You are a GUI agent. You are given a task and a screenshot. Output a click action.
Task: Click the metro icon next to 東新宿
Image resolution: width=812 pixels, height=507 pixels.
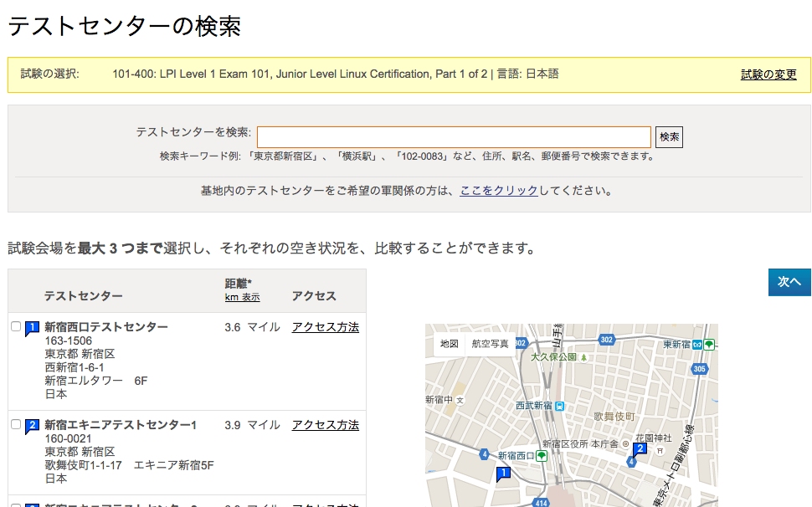tap(698, 346)
